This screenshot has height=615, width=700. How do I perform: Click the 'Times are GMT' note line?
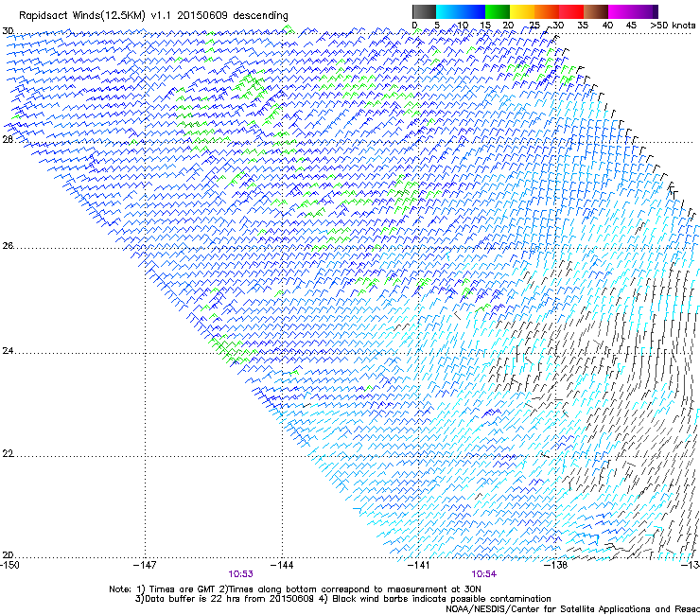(295, 589)
